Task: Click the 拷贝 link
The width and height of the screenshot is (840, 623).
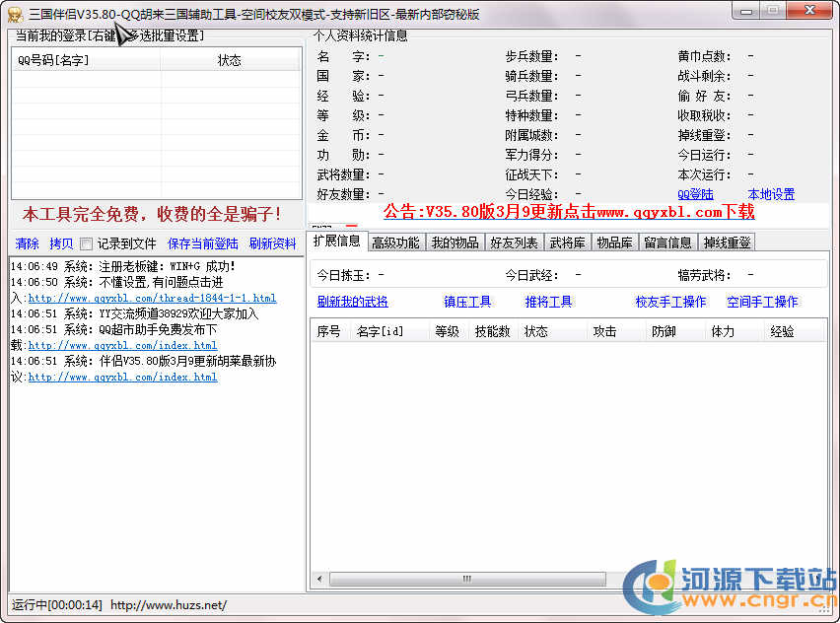Action: (61, 243)
